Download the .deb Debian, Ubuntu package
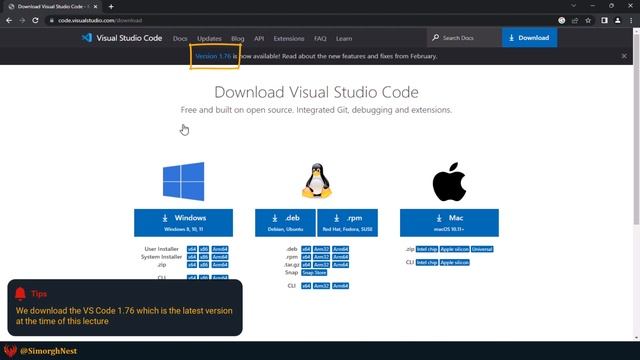Viewport: 640px width, 360px height. (285, 223)
